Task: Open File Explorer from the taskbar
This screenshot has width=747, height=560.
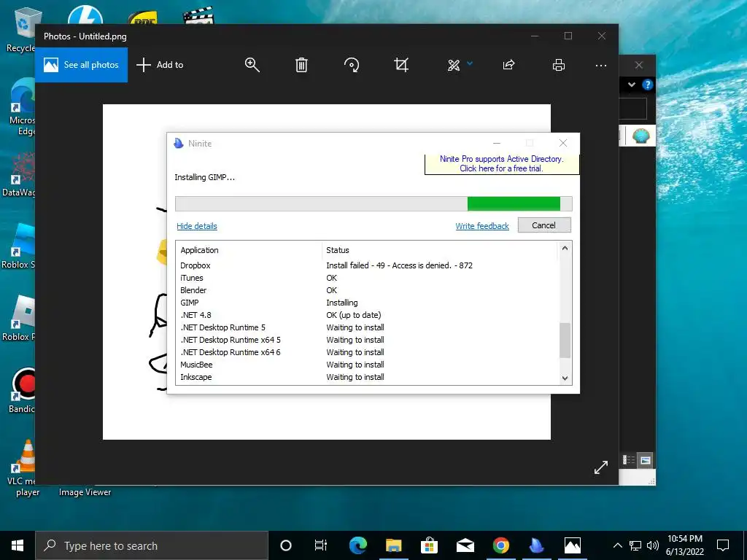Action: [x=393, y=545]
